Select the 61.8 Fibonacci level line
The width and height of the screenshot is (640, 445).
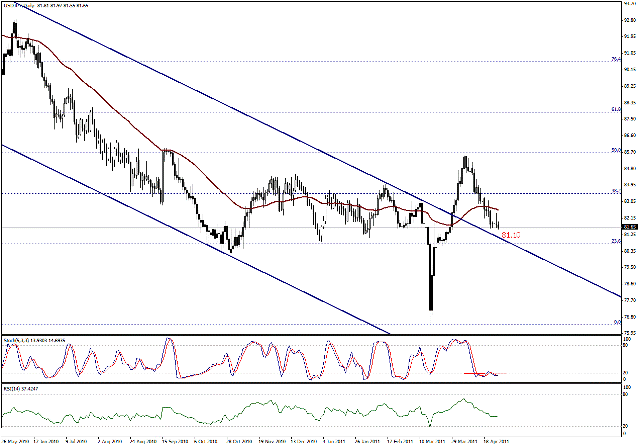[x=300, y=110]
